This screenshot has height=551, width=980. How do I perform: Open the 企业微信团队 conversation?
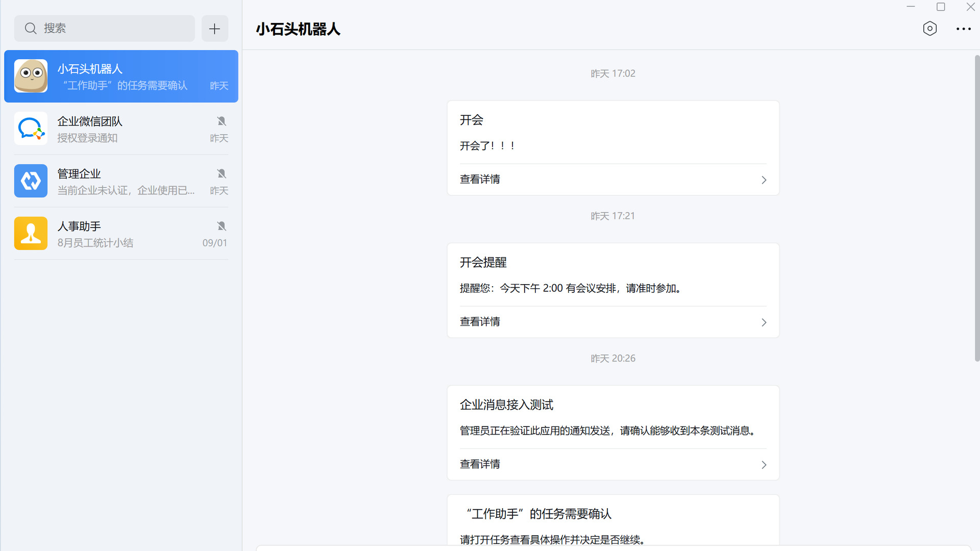pos(121,129)
